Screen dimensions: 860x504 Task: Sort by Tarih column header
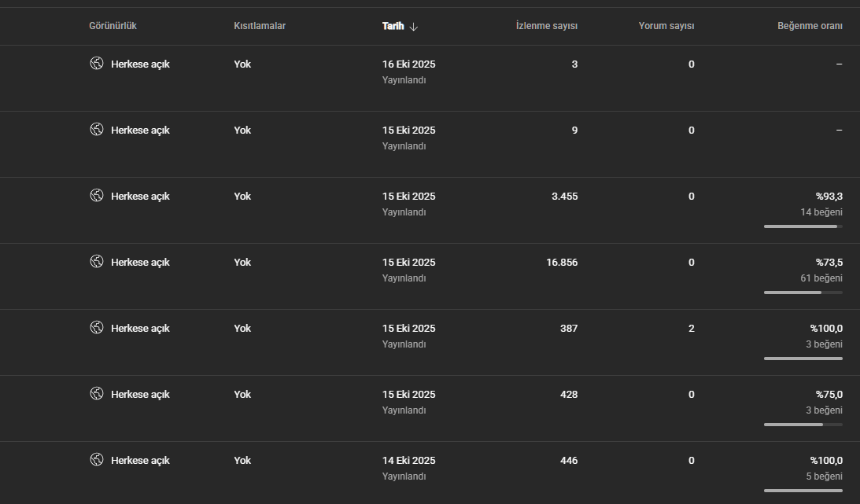[x=393, y=26]
